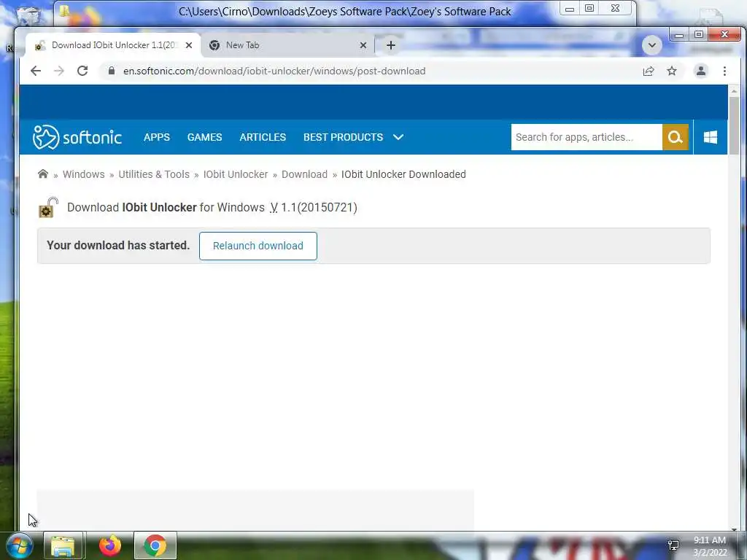Screen dimensions: 747x560
Task: Close the New Tab tab
Action: [363, 45]
